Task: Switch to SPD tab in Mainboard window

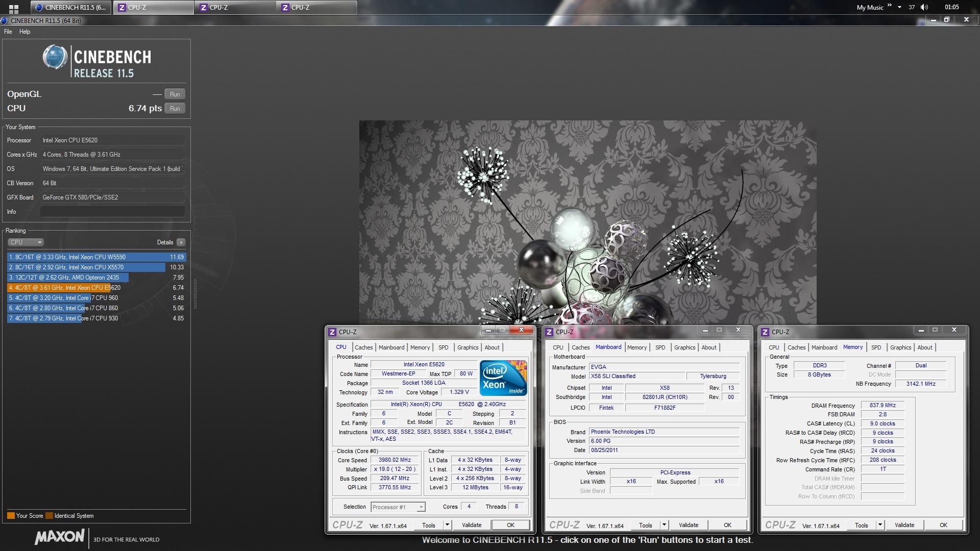Action: point(660,347)
